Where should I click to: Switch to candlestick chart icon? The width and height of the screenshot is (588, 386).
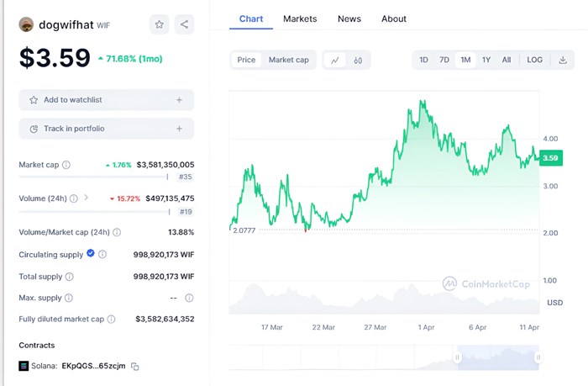[x=358, y=60]
